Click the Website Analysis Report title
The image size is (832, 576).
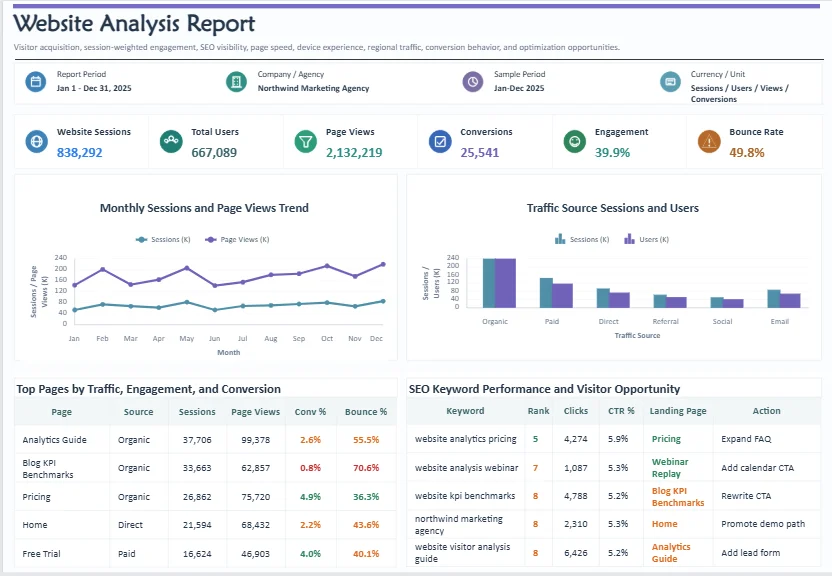(134, 24)
